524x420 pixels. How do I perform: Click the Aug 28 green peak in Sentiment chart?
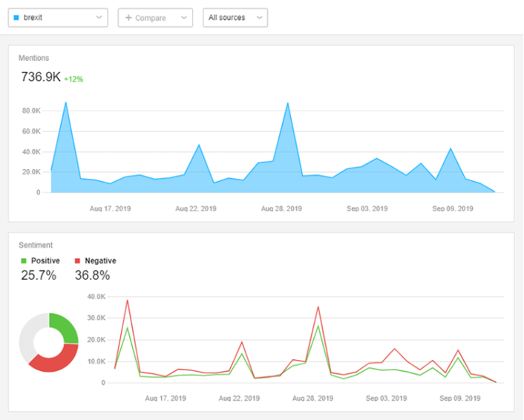tap(318, 326)
